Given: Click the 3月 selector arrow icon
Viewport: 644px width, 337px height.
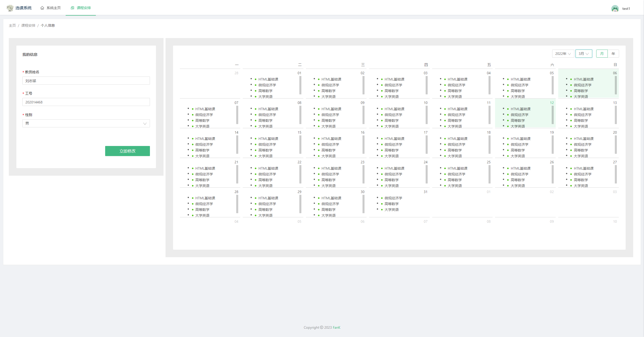Looking at the screenshot, I should click(587, 54).
